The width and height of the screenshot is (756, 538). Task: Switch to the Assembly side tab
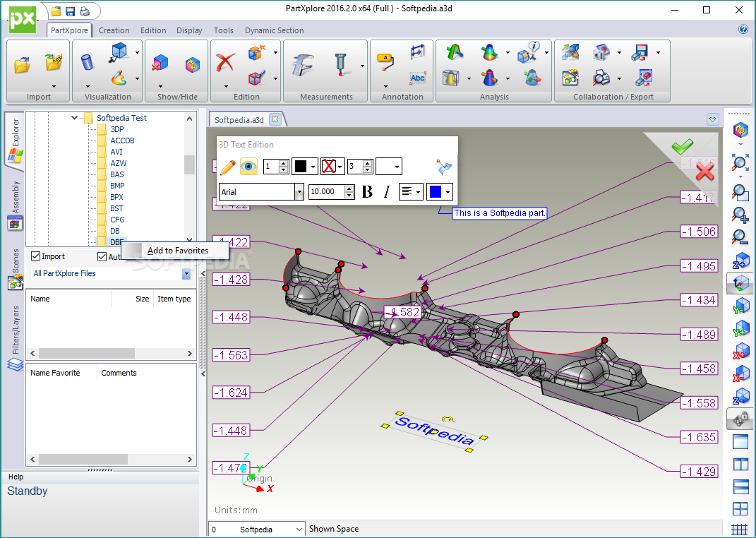tap(16, 205)
